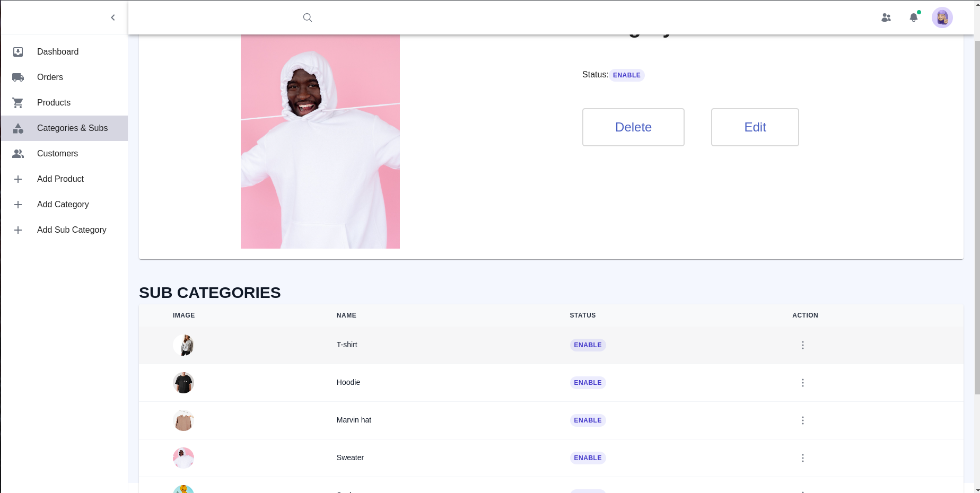This screenshot has height=493, width=980.
Task: Open action menu for Hoodie row
Action: coord(802,383)
